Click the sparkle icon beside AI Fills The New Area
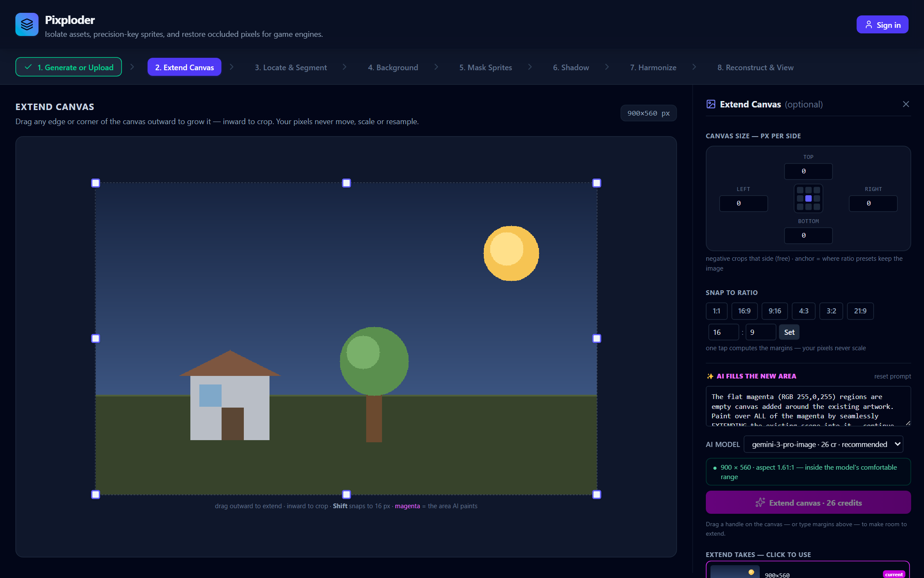Image resolution: width=924 pixels, height=578 pixels. click(710, 376)
